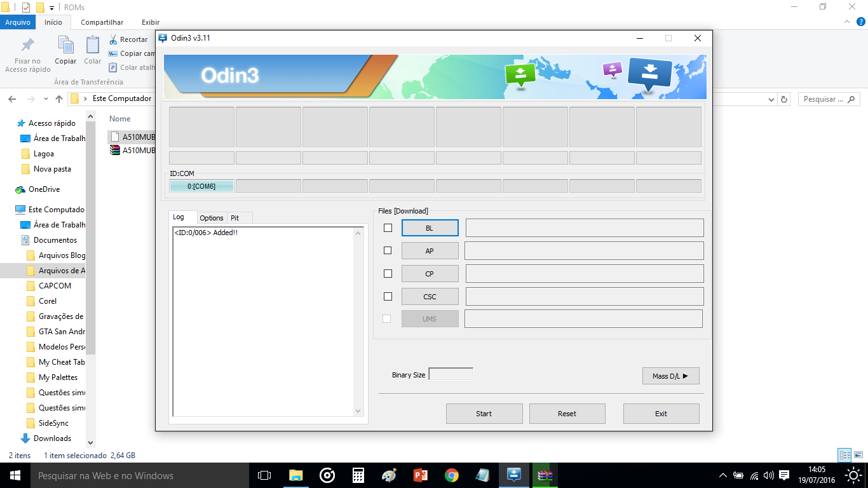Click the taskbar search box

coord(140,475)
